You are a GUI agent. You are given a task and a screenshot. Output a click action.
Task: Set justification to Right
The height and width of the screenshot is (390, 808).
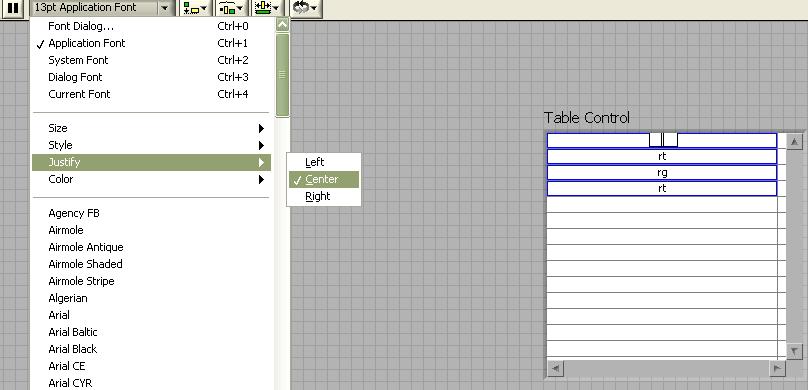tap(324, 196)
